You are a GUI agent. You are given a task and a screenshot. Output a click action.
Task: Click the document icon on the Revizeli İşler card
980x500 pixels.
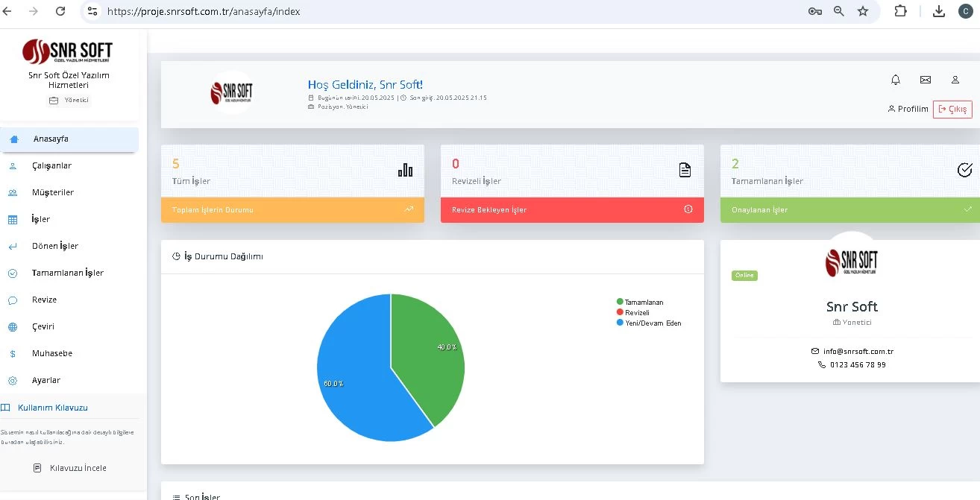[685, 170]
